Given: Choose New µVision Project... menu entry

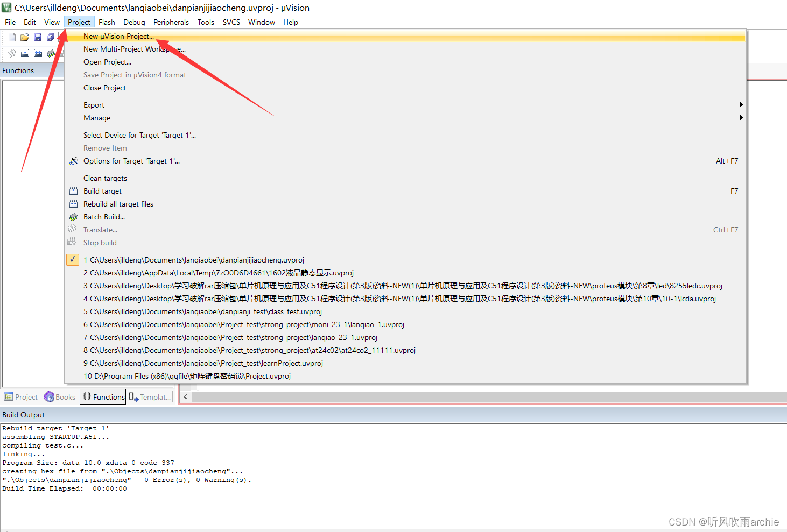Looking at the screenshot, I should 405,36.
